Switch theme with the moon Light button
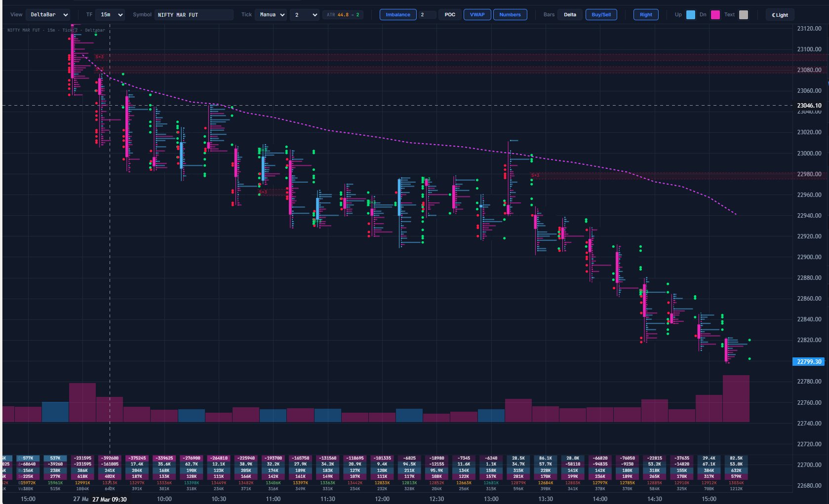The height and width of the screenshot is (504, 829). (780, 15)
